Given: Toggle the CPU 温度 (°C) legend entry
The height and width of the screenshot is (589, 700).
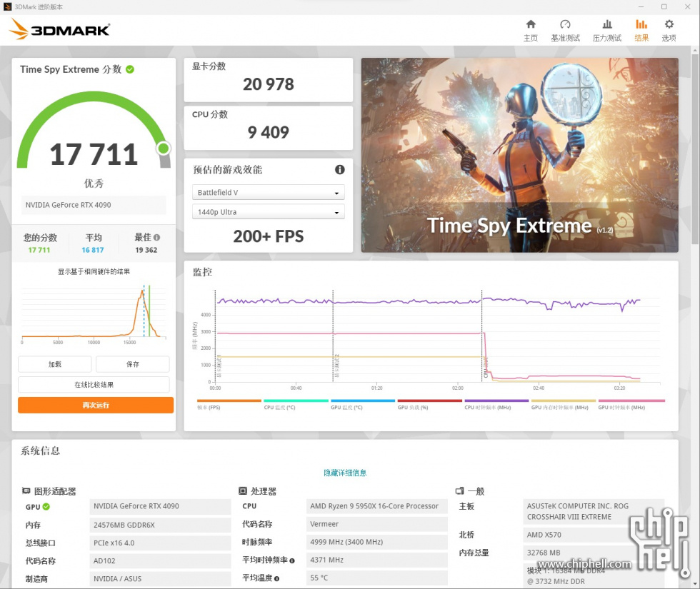Looking at the screenshot, I should click(x=296, y=404).
